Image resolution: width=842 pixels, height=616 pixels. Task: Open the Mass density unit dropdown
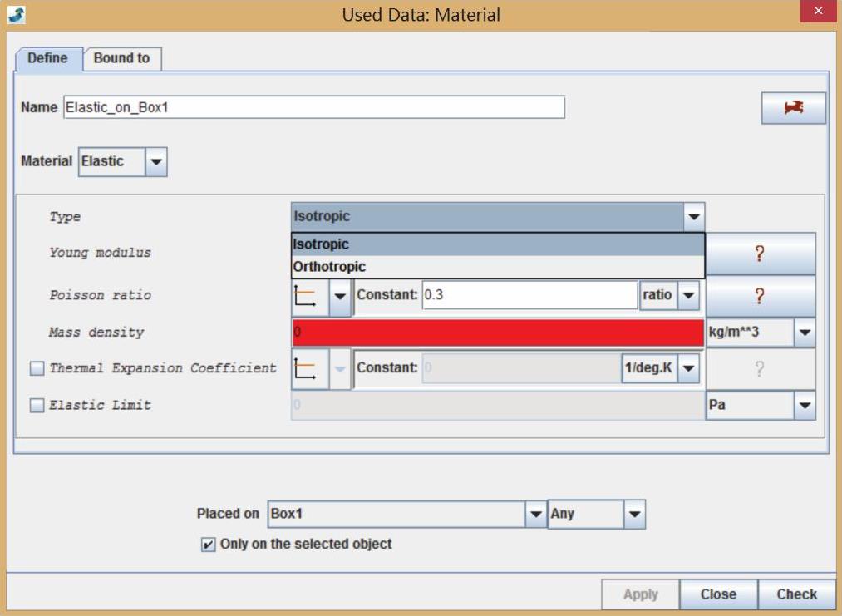(x=804, y=333)
